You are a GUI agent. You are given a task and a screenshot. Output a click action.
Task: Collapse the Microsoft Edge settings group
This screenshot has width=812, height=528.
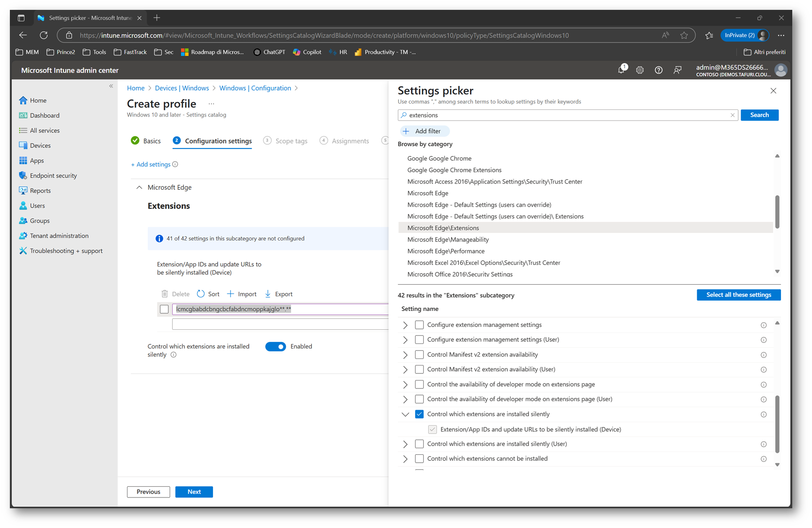(x=139, y=187)
